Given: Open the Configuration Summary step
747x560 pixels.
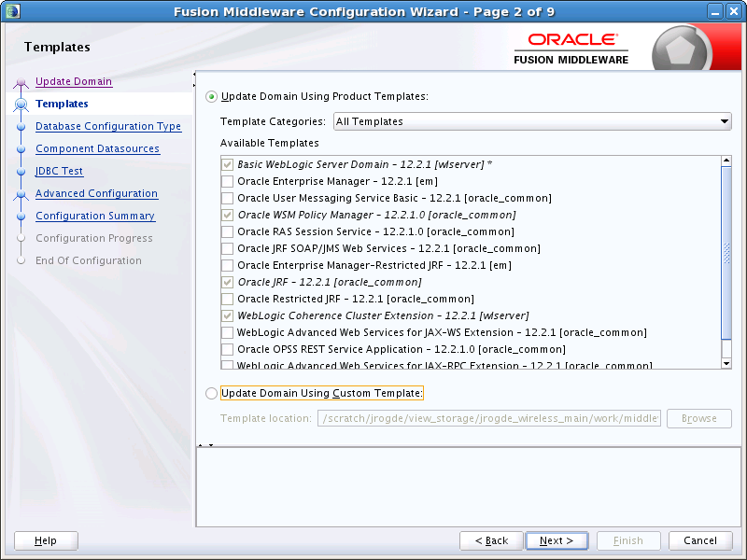Looking at the screenshot, I should tap(95, 216).
